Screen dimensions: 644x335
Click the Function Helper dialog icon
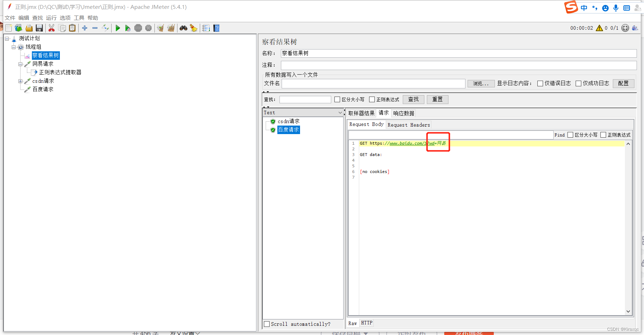(x=205, y=28)
